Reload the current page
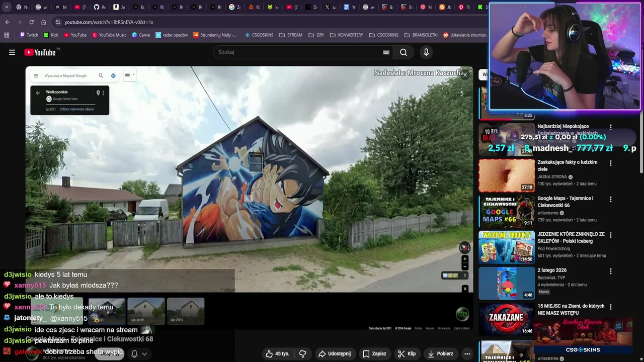Image resolution: width=644 pixels, height=362 pixels. pyautogui.click(x=31, y=22)
